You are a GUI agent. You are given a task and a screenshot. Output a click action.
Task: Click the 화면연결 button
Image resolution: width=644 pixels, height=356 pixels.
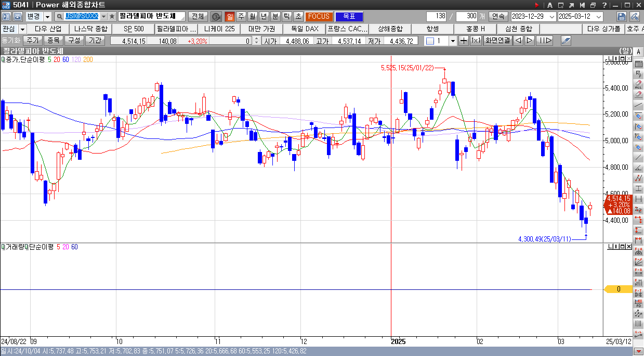click(x=497, y=41)
